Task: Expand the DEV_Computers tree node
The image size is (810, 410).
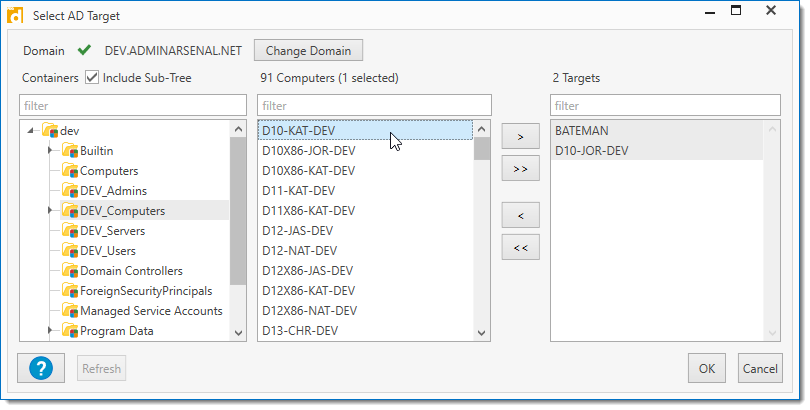Action: point(50,211)
